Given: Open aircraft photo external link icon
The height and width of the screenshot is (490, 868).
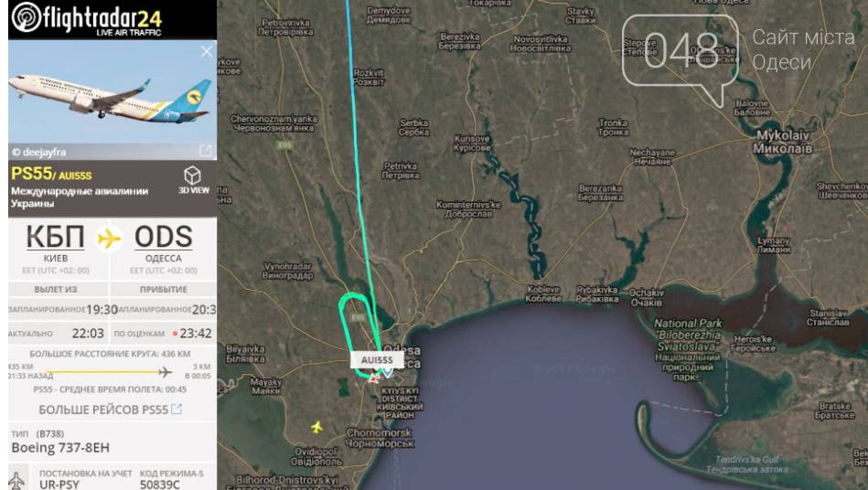Looking at the screenshot, I should click(x=206, y=151).
